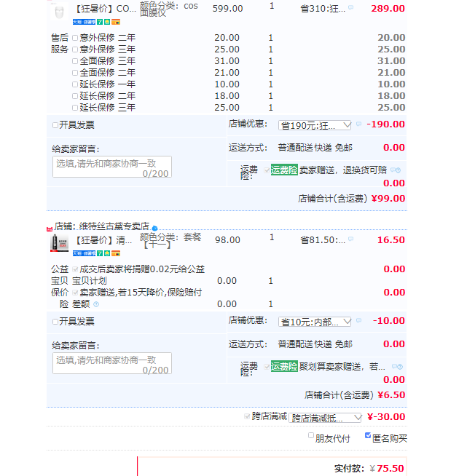Click the comment bubble icon next to 省81.50 discount
The height and width of the screenshot is (476, 475).
point(350,239)
